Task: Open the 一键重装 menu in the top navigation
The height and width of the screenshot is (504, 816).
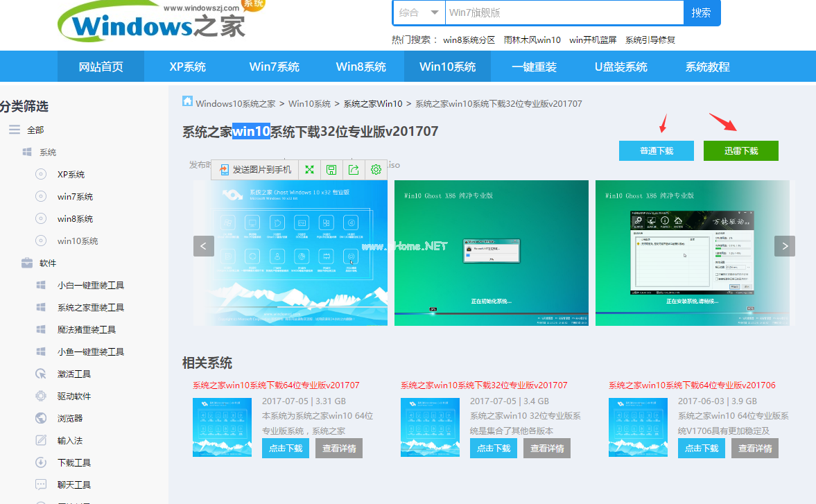Action: pyautogui.click(x=535, y=66)
